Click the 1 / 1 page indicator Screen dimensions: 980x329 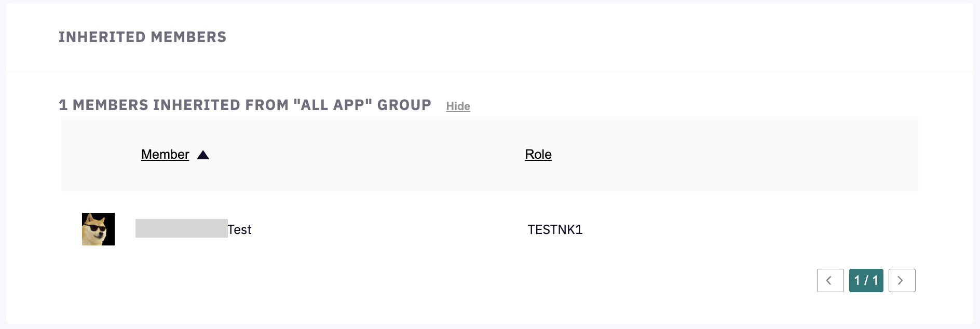(866, 280)
